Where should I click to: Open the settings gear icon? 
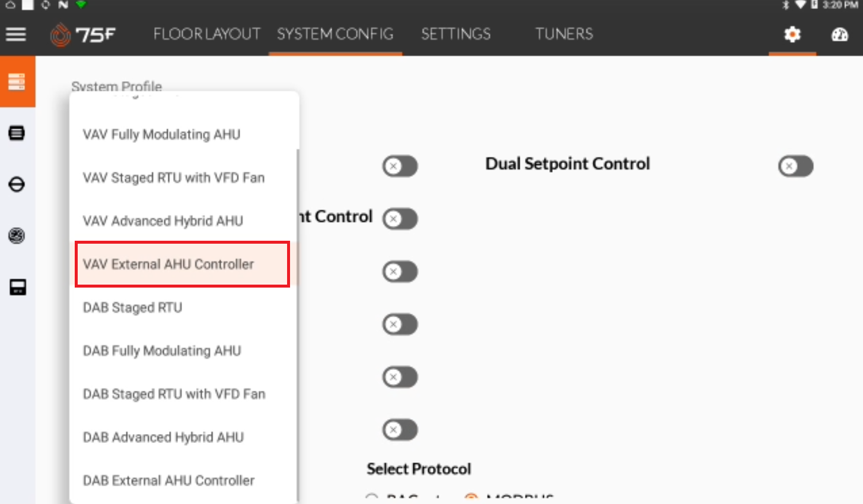pos(792,34)
